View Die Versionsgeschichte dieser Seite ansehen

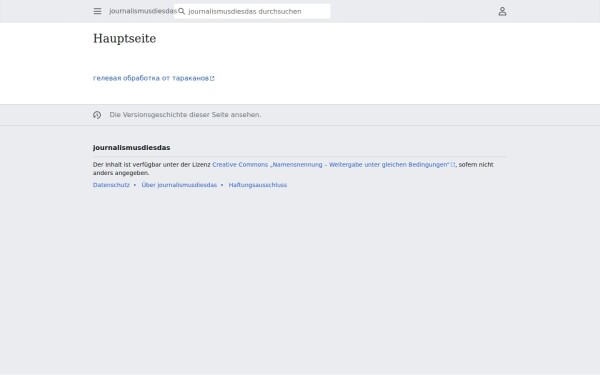tap(185, 115)
